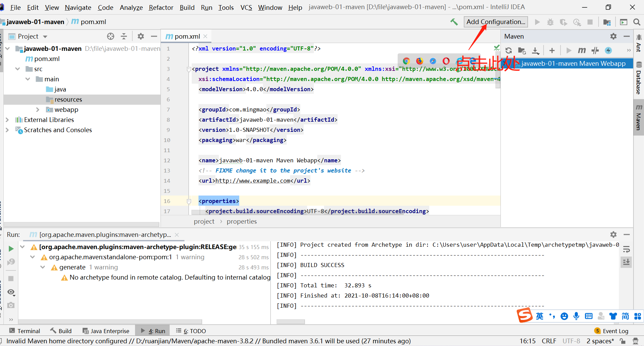Viewport: 644px width, 346px height.
Task: Click the http://www.example.com link in editor
Action: (x=253, y=181)
